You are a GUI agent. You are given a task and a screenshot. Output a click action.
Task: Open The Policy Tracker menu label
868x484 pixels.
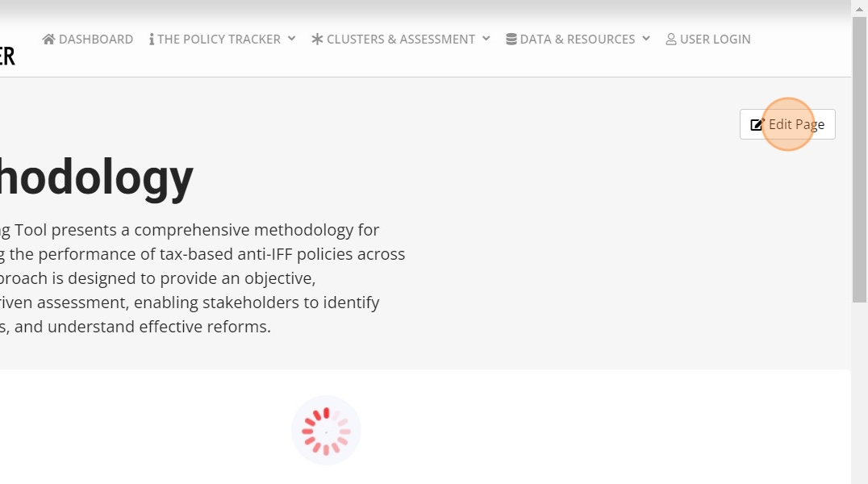click(219, 39)
